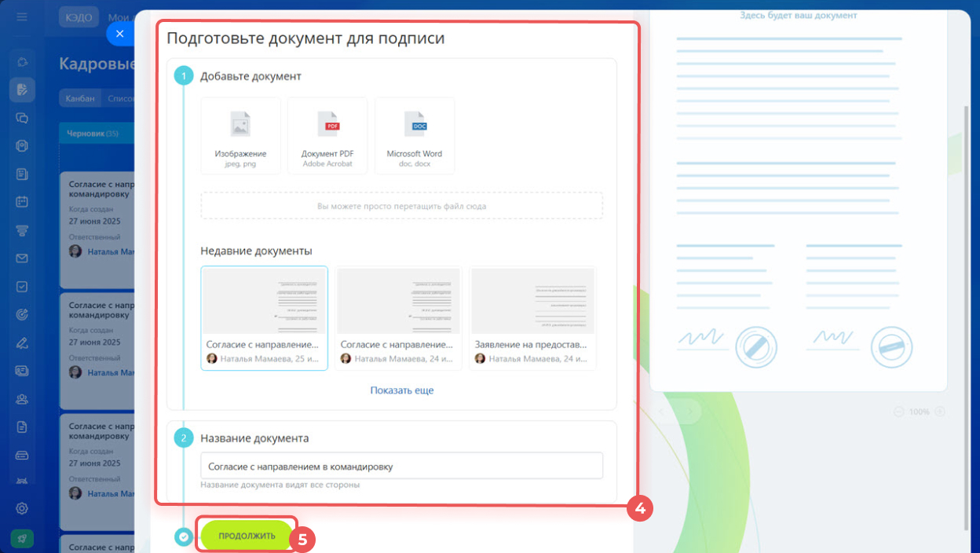Click the file drop zone area

[x=402, y=206]
